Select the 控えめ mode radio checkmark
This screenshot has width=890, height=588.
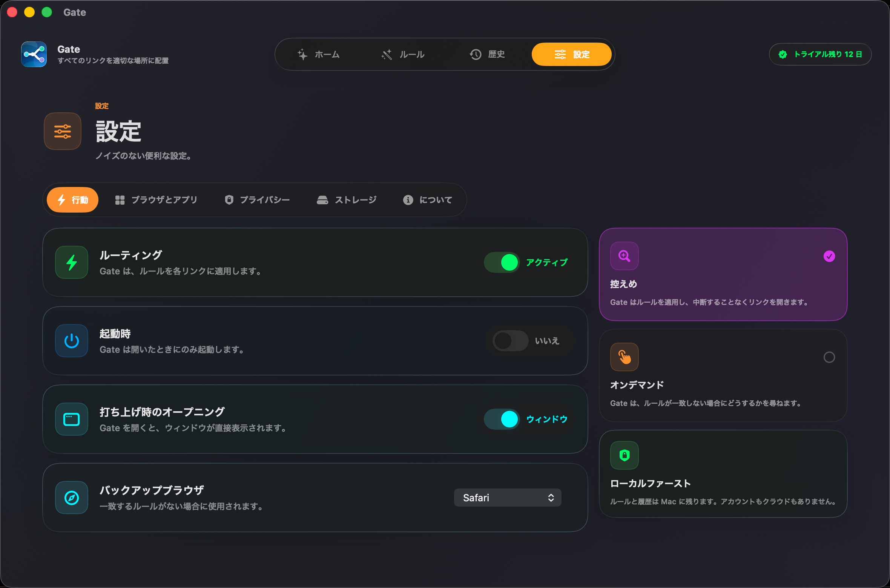(829, 256)
